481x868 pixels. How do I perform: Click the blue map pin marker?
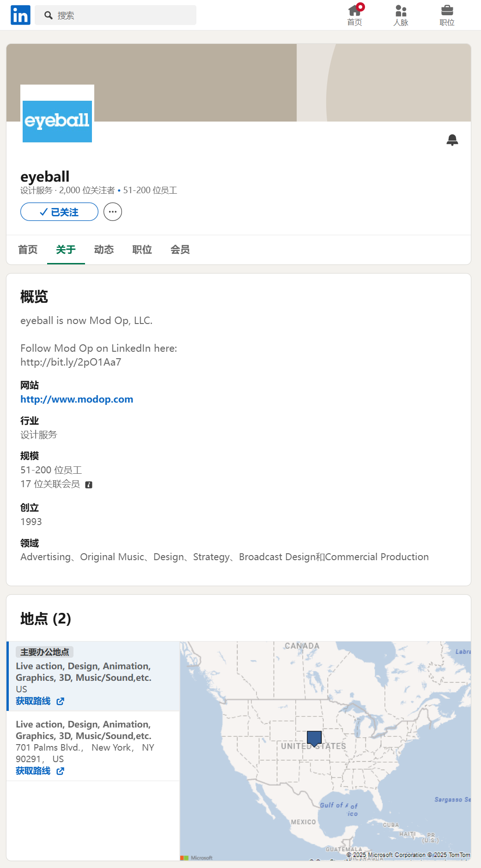(x=314, y=739)
